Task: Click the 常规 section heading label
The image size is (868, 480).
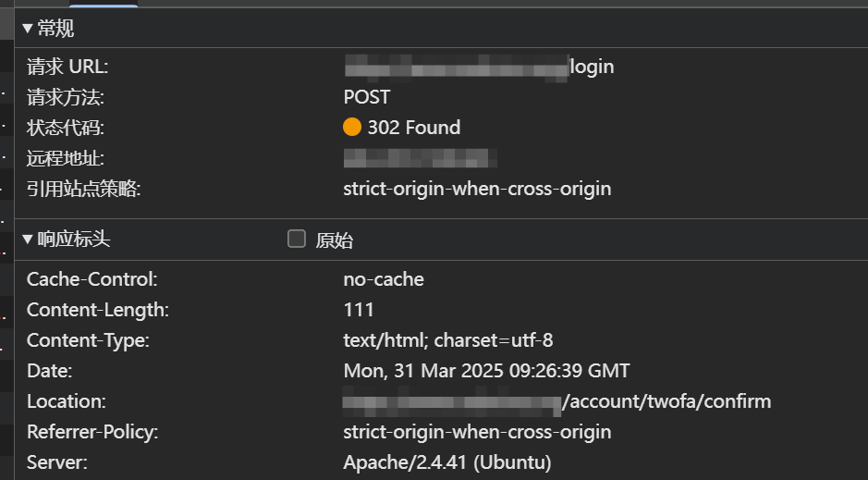Action: (55, 29)
